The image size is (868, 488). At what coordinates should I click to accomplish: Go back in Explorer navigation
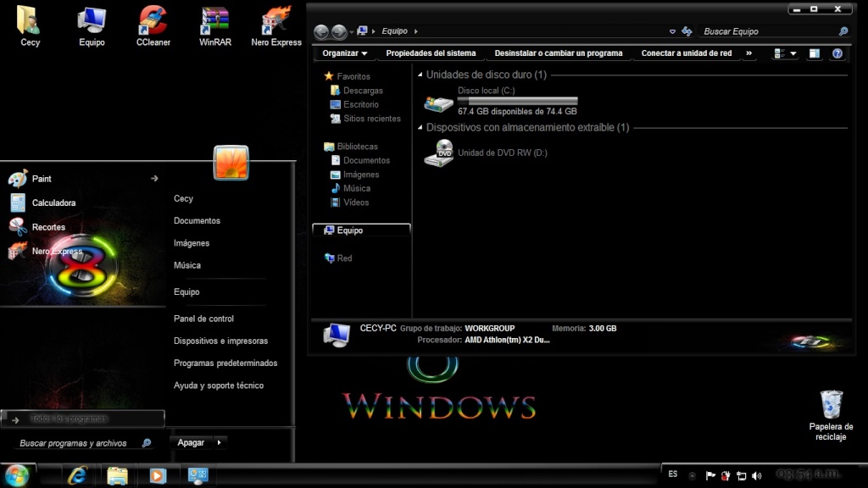321,31
